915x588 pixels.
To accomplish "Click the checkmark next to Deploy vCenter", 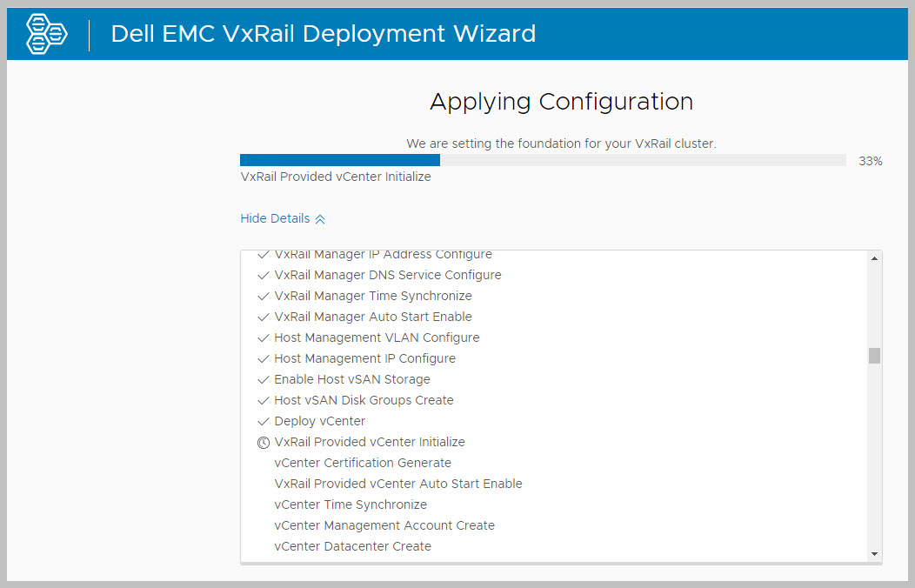I will [x=264, y=421].
